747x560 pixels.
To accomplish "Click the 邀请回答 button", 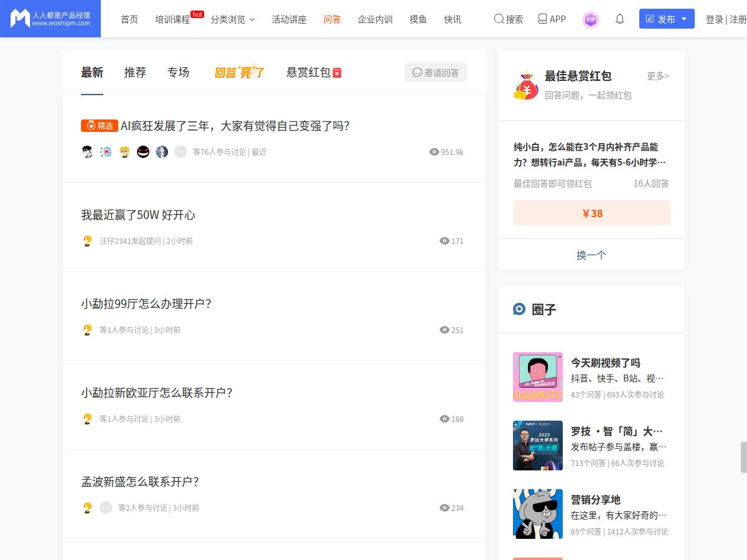I will click(x=436, y=72).
